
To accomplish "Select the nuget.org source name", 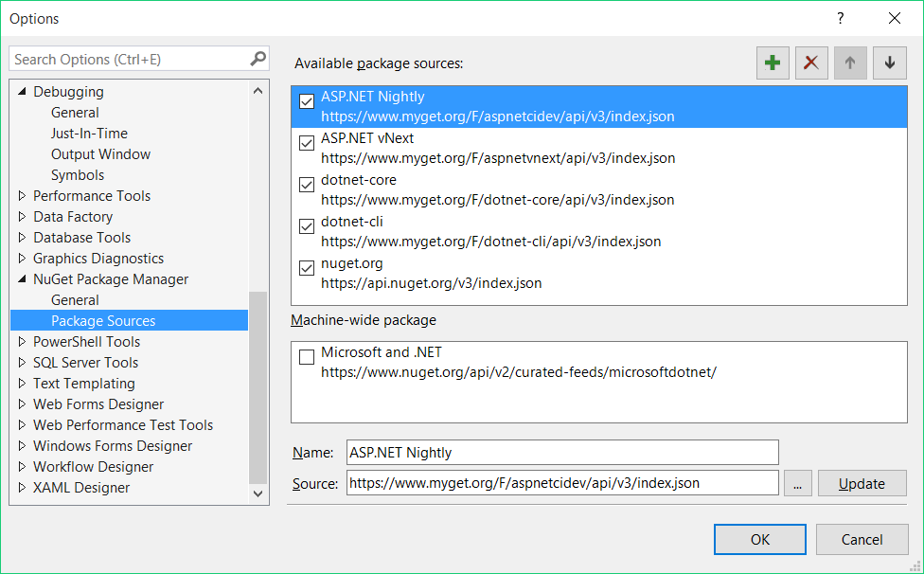I will (352, 264).
